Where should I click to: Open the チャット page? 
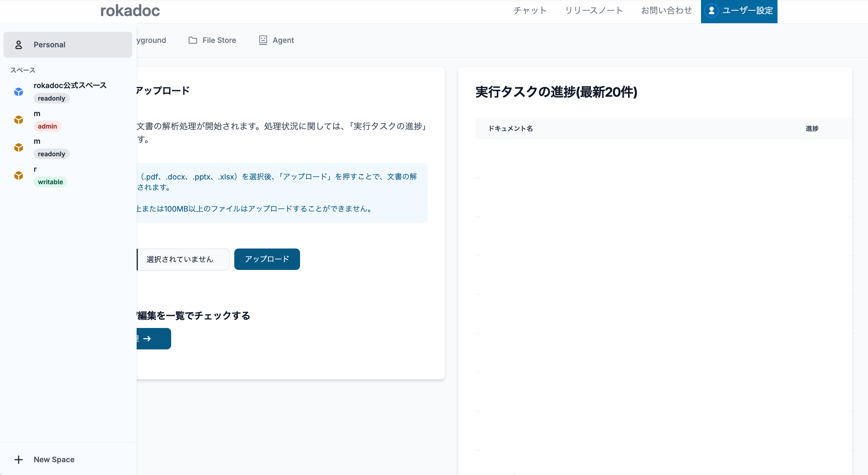click(x=530, y=10)
